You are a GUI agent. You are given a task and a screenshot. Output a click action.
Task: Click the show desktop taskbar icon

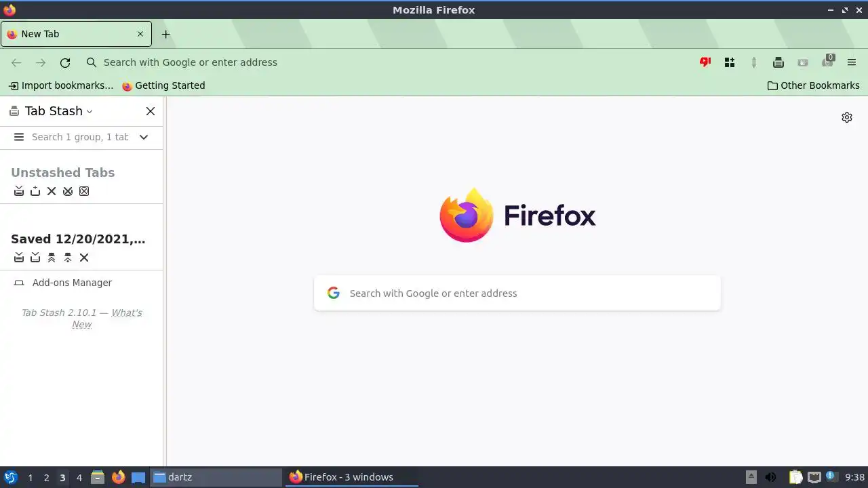tap(138, 477)
